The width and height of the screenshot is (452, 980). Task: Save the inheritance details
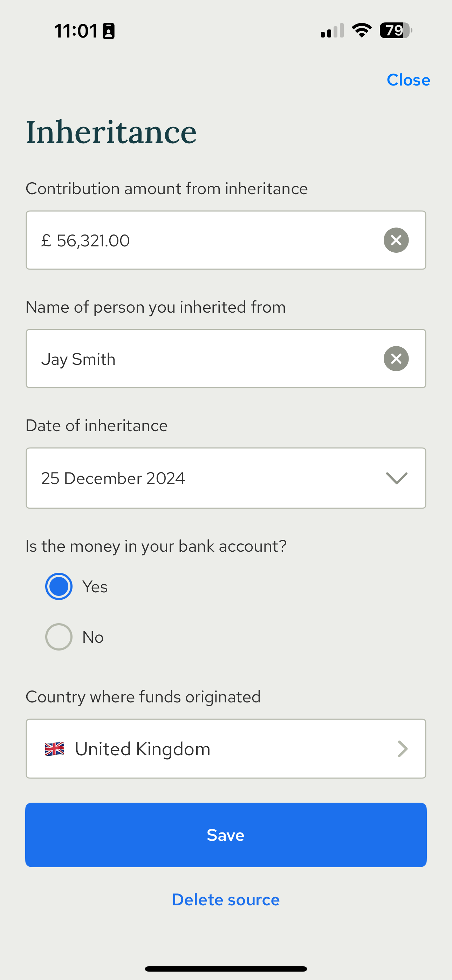pyautogui.click(x=226, y=835)
